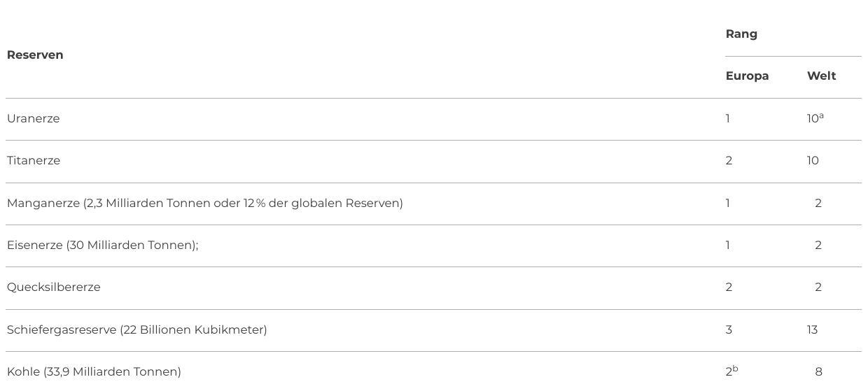The height and width of the screenshot is (391, 868).
Task: Click Titanerze's Welt rank value 10
Action: click(813, 161)
